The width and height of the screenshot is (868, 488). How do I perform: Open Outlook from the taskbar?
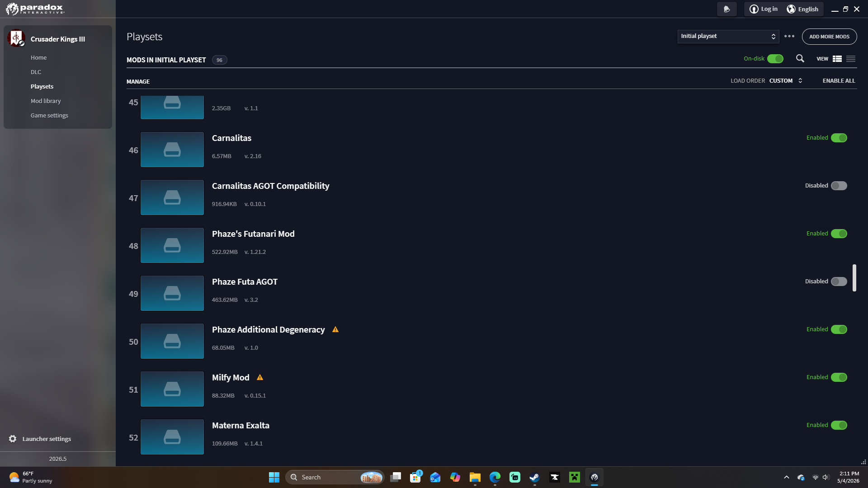coord(435,477)
